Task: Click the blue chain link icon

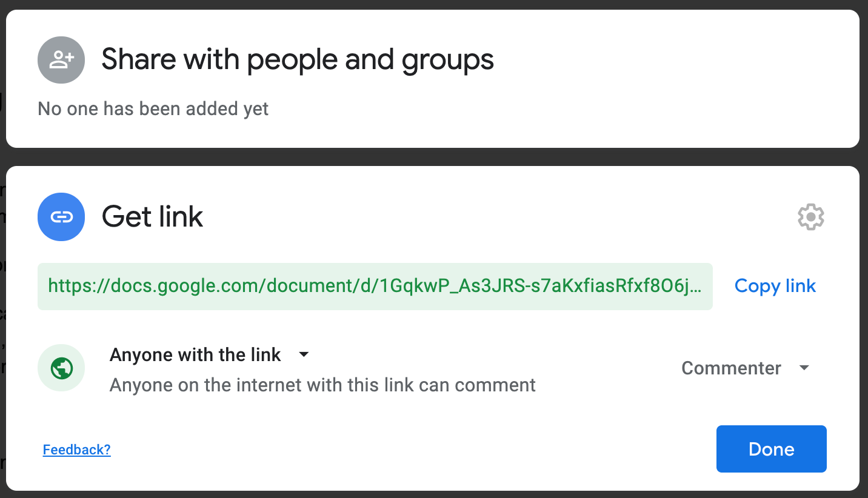Action: [x=61, y=217]
